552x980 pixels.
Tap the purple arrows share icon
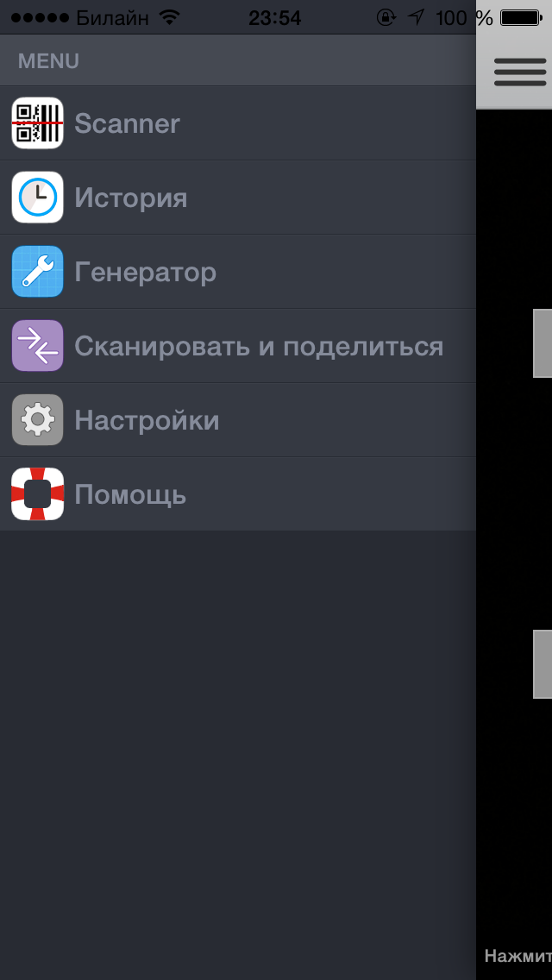[x=37, y=346]
